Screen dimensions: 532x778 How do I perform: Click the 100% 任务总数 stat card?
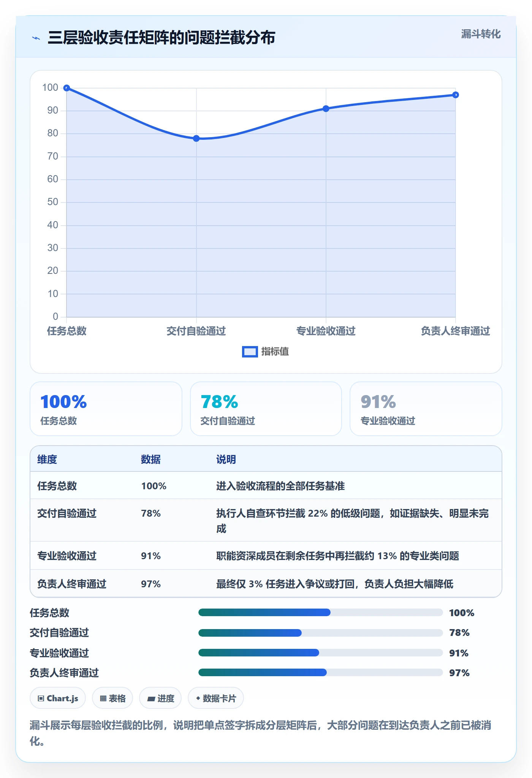[x=106, y=409]
